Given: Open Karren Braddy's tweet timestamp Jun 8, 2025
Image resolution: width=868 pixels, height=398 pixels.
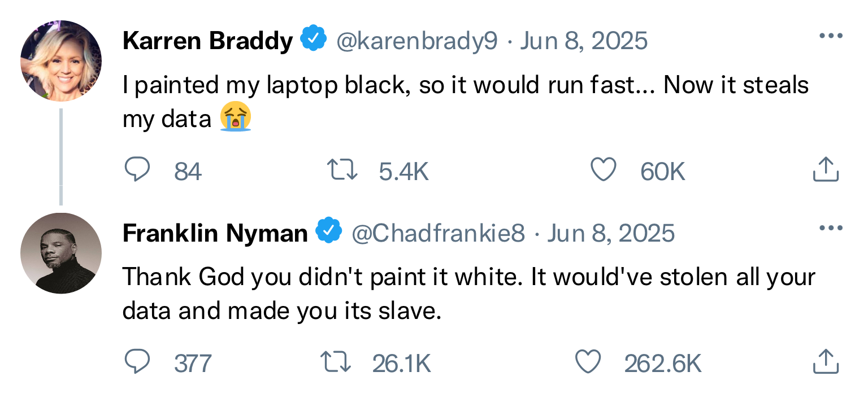Looking at the screenshot, I should coord(583,41).
